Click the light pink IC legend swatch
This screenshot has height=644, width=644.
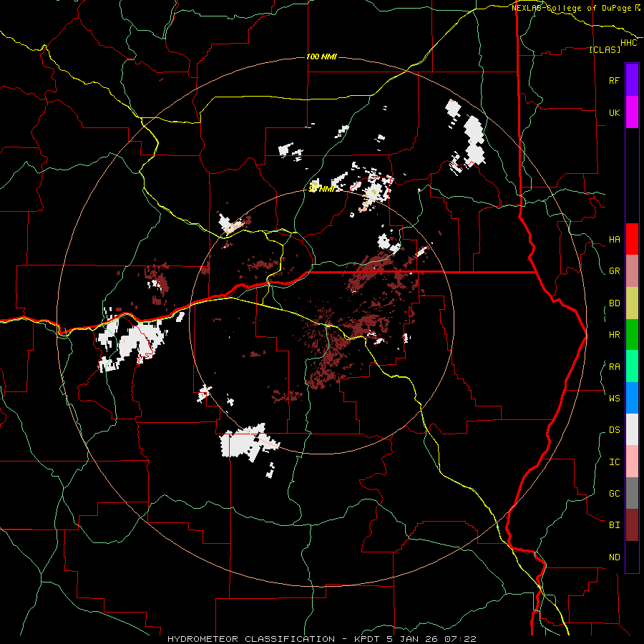(632, 462)
